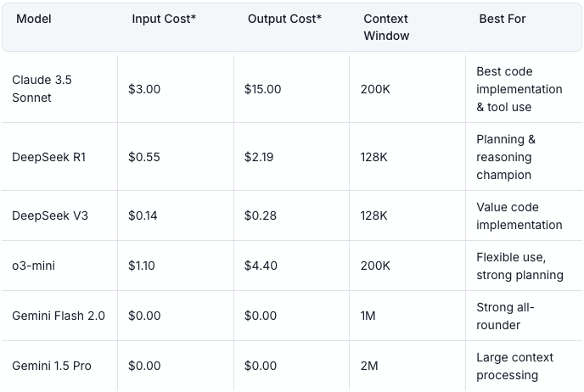Click the 2M context window cell

369,366
